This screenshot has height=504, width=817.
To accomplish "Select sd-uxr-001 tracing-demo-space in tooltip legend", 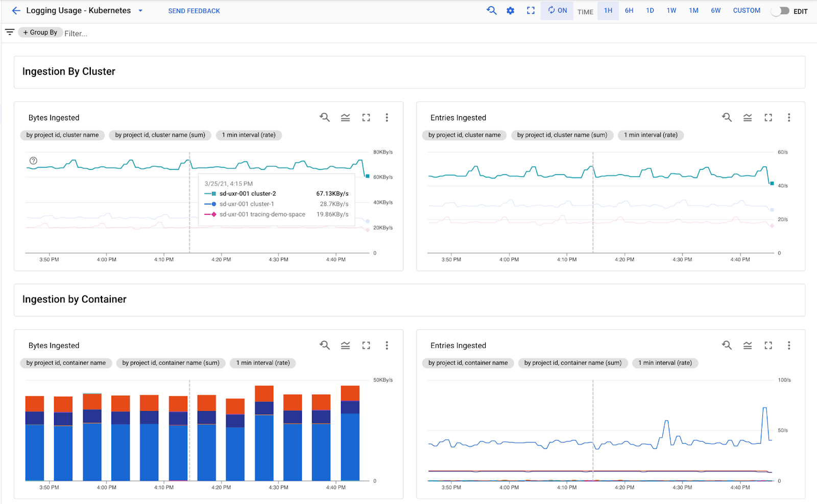I will tap(276, 215).
